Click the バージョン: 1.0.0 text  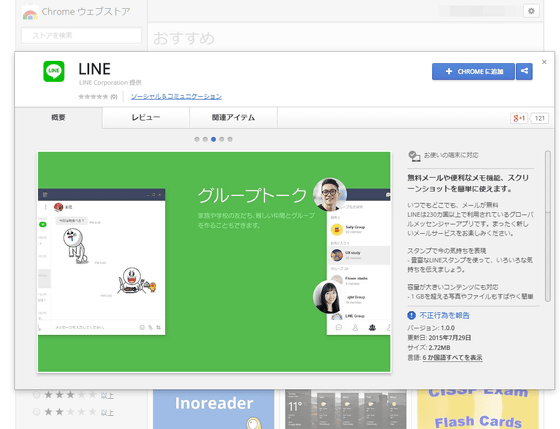(431, 328)
